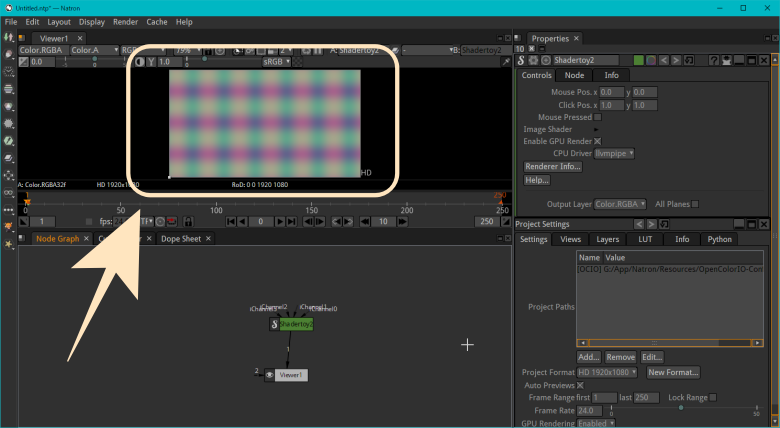Jump to the timeline's first frame

coord(231,222)
